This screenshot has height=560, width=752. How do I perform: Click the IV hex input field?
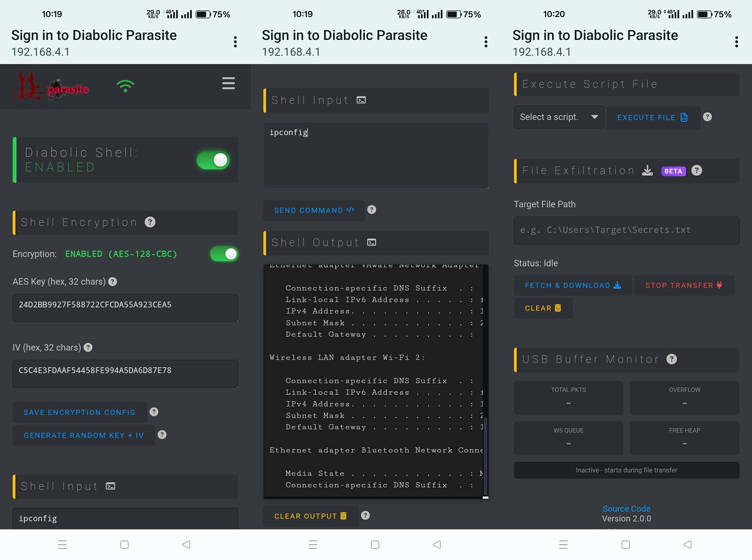pos(125,374)
